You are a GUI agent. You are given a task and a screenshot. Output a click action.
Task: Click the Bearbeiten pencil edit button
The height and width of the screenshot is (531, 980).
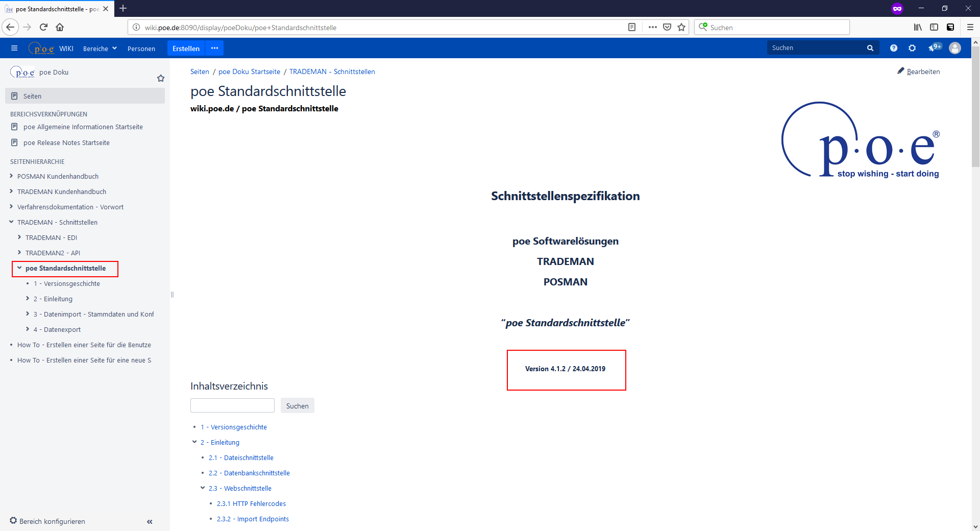918,71
